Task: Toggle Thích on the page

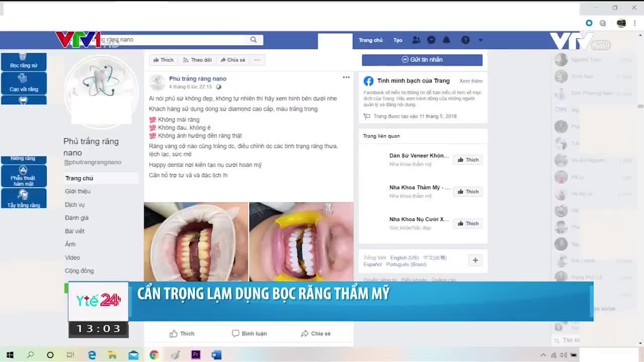Action: (x=164, y=60)
